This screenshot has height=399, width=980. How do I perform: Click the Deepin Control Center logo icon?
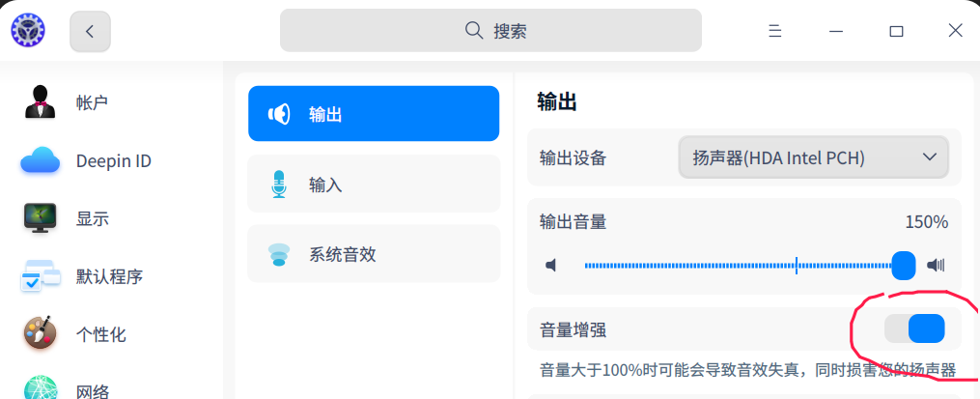[x=28, y=31]
